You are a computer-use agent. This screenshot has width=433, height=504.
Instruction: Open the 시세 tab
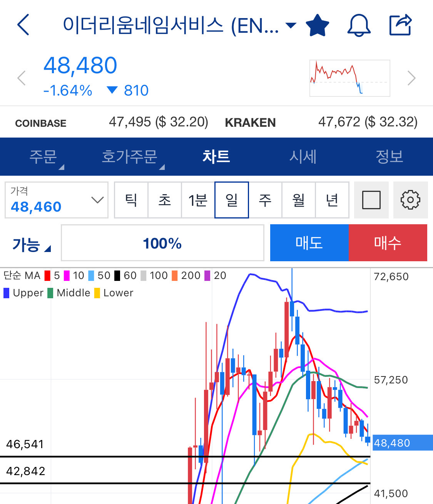pos(303,156)
